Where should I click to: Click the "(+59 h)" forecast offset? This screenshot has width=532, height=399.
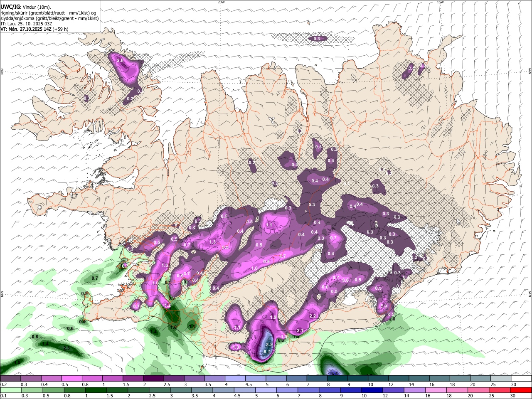pos(60,29)
